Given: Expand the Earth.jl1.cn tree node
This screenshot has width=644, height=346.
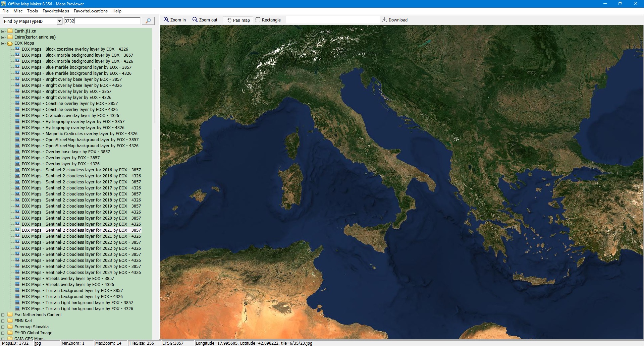Looking at the screenshot, I should (x=3, y=31).
